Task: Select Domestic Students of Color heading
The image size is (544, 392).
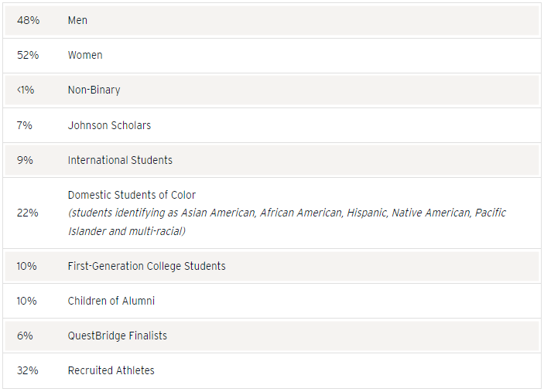Action: (132, 195)
